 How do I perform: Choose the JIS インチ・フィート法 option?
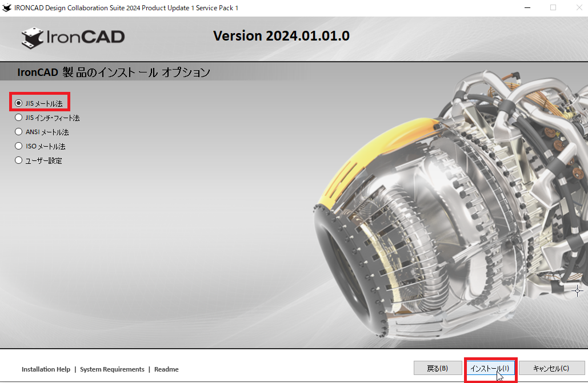(x=18, y=118)
